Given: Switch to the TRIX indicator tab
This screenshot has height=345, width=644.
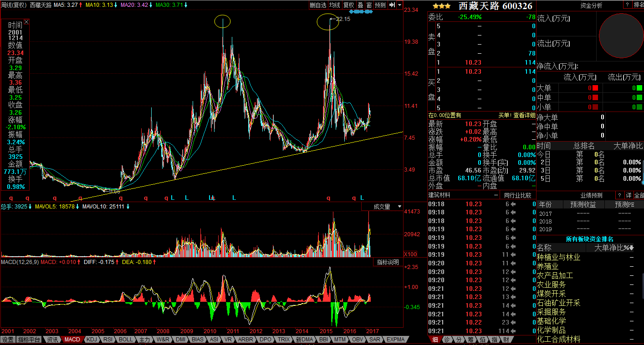Looking at the screenshot, I should click(284, 340).
